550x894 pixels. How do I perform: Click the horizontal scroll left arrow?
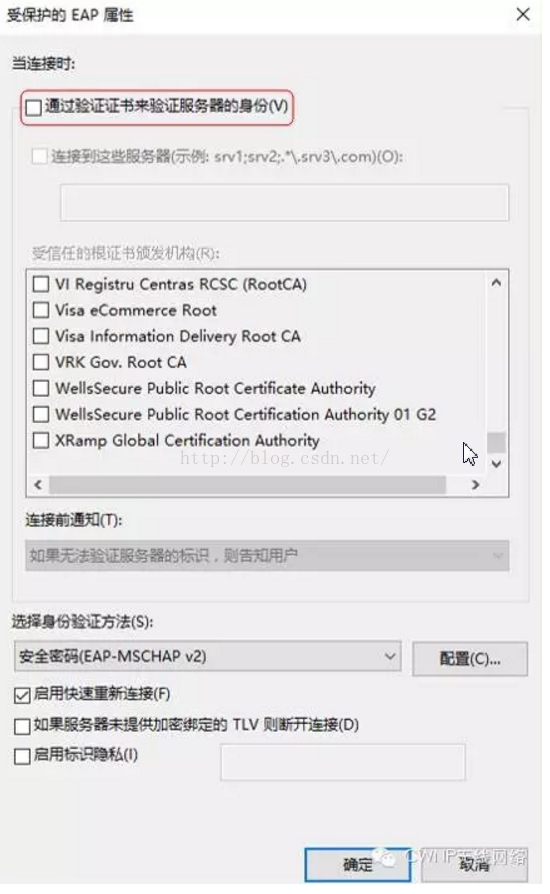(38, 485)
